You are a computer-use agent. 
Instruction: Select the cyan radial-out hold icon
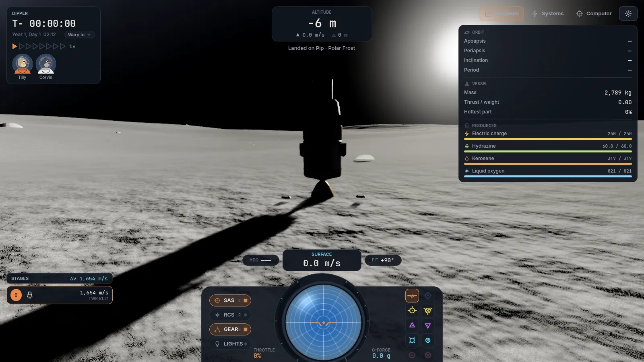tap(412, 340)
